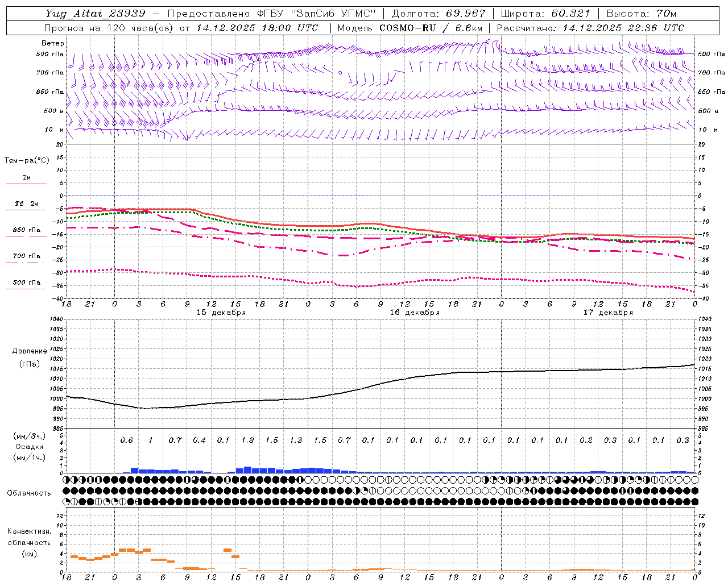The width and height of the screenshot is (728, 582).
Task: Click the "16 декабря" date label
Action: [x=415, y=313]
